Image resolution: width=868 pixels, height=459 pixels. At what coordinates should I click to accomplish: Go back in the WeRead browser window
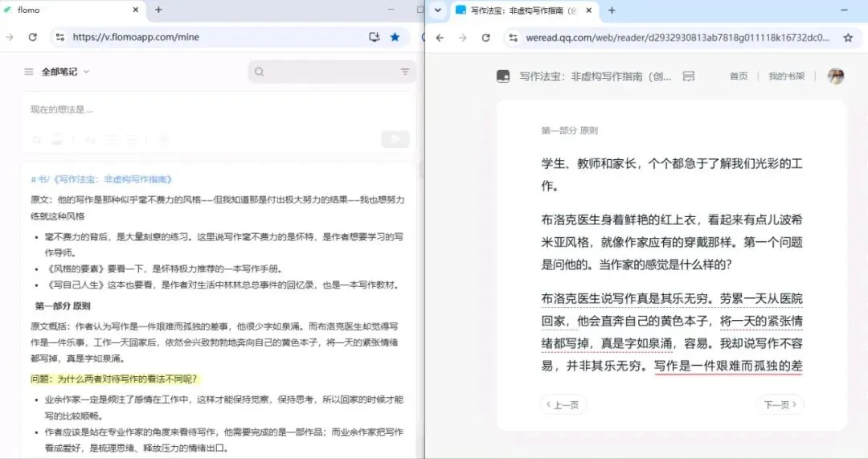click(440, 38)
